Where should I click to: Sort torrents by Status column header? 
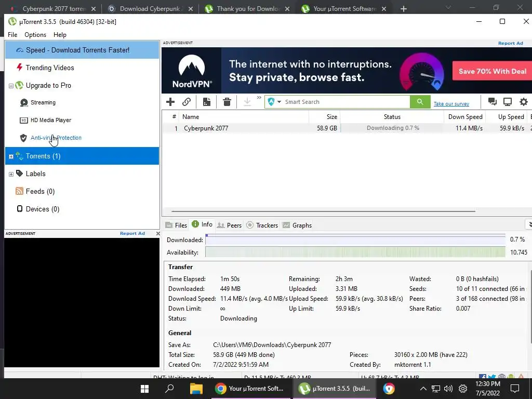pyautogui.click(x=392, y=117)
